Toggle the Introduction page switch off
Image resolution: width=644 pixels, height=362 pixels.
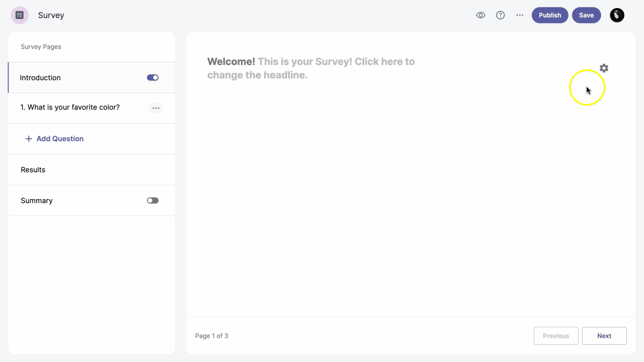point(152,77)
